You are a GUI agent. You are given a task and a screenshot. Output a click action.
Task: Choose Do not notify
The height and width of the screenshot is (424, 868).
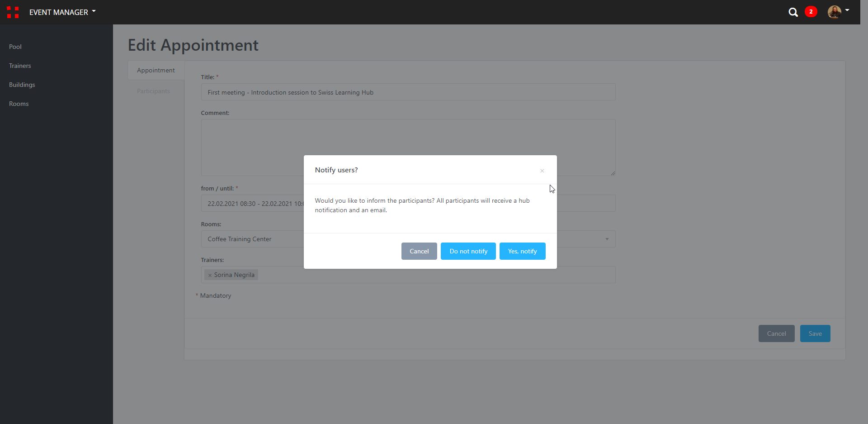pyautogui.click(x=468, y=251)
